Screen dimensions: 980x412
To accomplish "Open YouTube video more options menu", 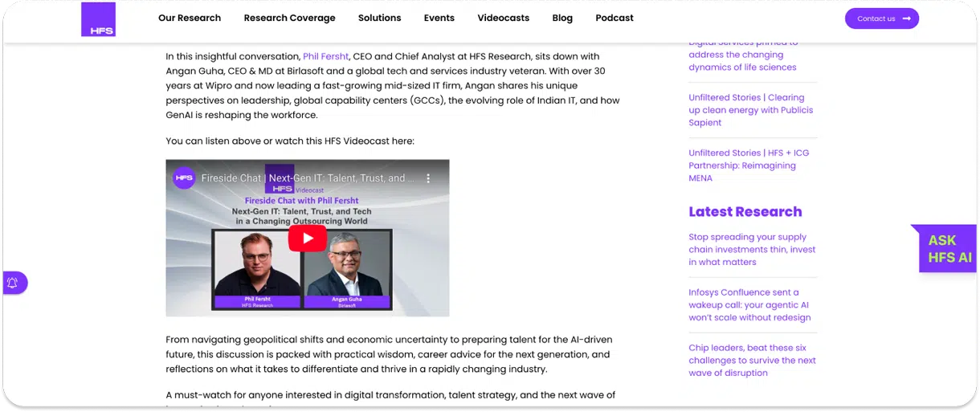I will (x=428, y=178).
